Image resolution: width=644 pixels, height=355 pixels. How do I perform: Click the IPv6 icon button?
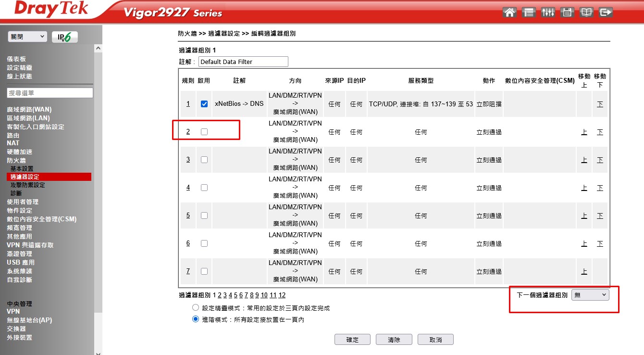point(64,37)
